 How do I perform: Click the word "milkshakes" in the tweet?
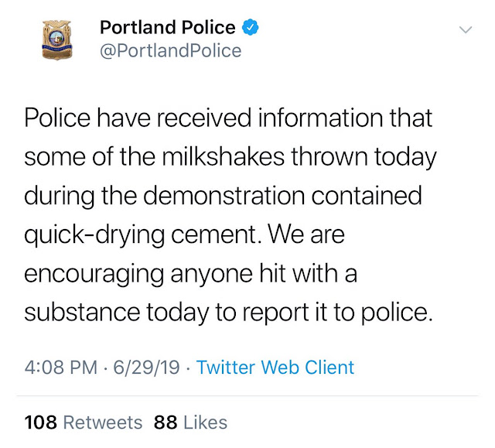click(224, 157)
